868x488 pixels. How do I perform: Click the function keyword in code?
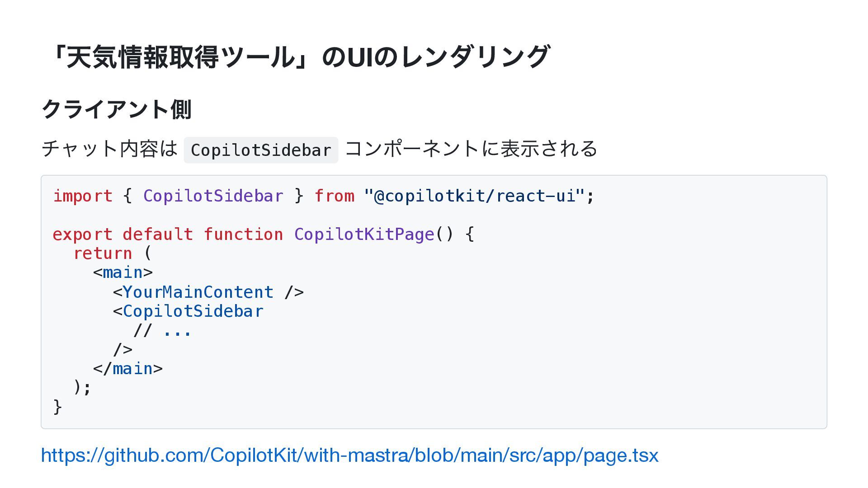pos(243,235)
